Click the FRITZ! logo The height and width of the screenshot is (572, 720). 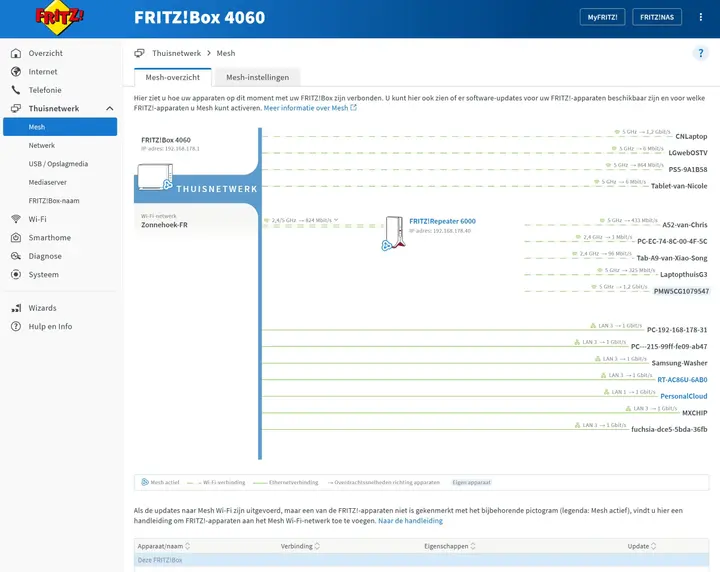tap(60, 17)
